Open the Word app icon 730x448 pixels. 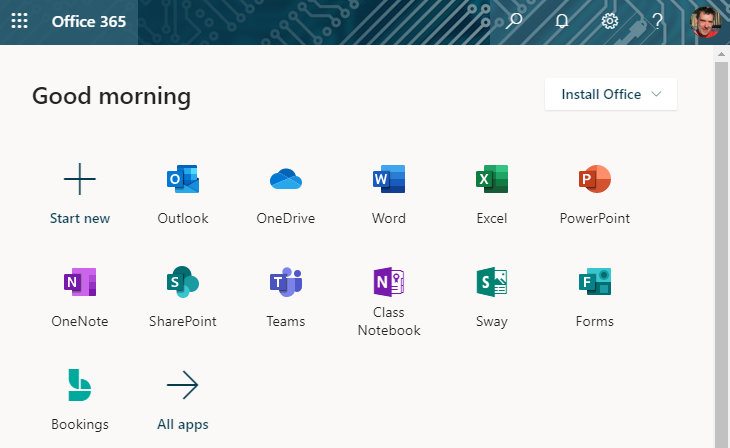click(x=389, y=180)
